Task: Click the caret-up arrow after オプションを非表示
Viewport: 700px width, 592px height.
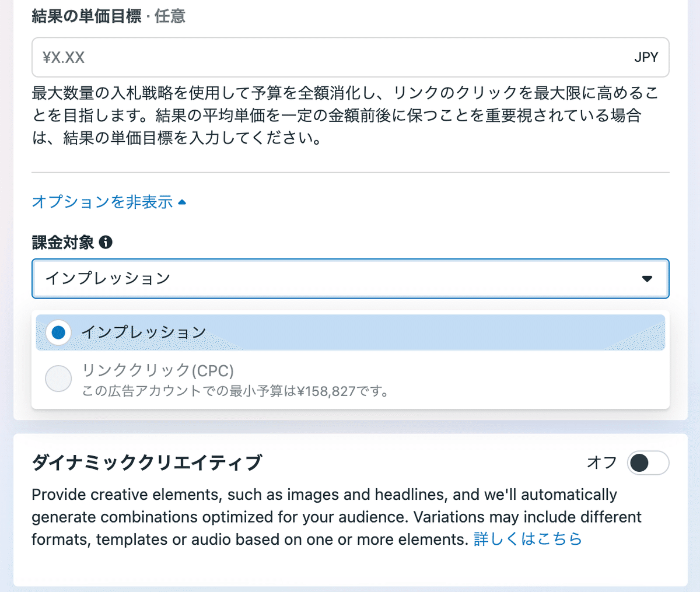Action: pyautogui.click(x=182, y=202)
